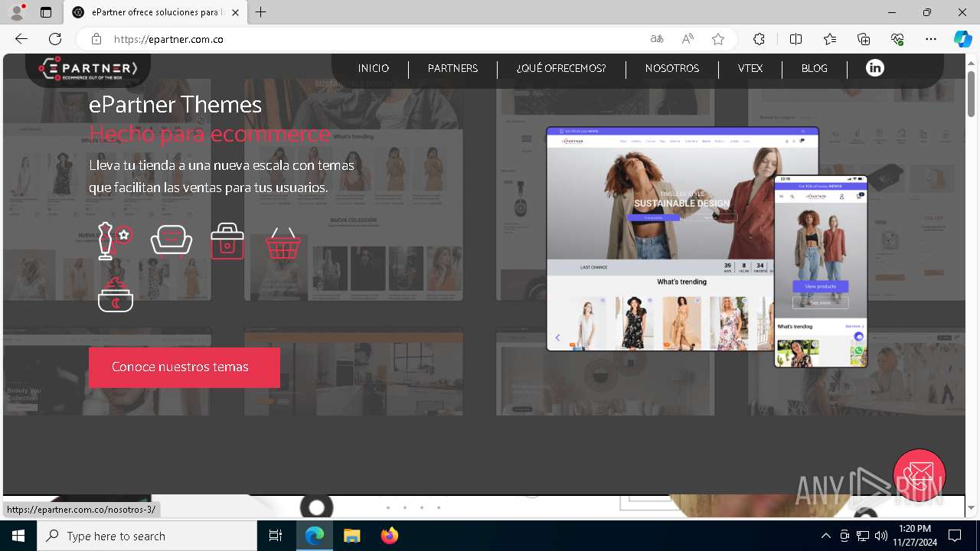Open the ¿QUÉ OFRECEMOS? menu item
This screenshot has height=551, width=980.
point(561,68)
